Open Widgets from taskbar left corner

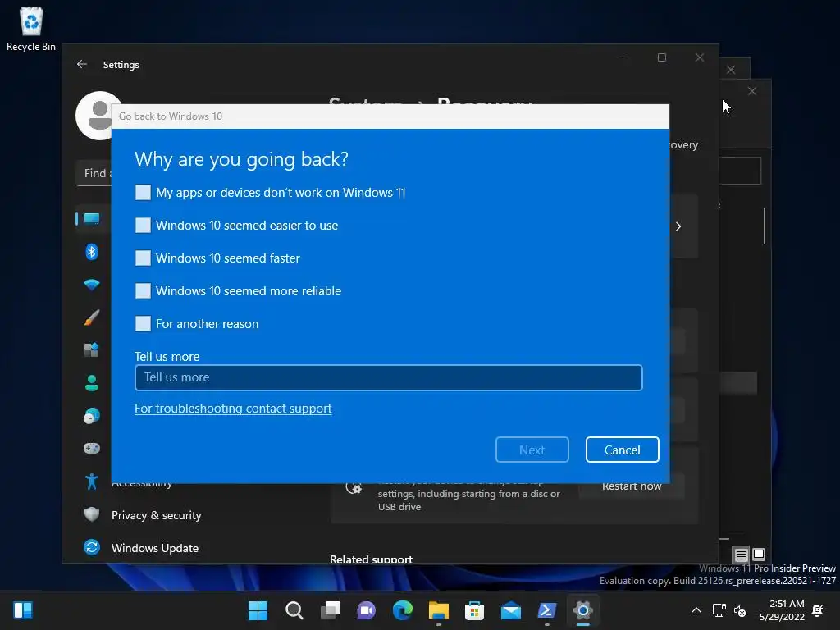tap(23, 610)
